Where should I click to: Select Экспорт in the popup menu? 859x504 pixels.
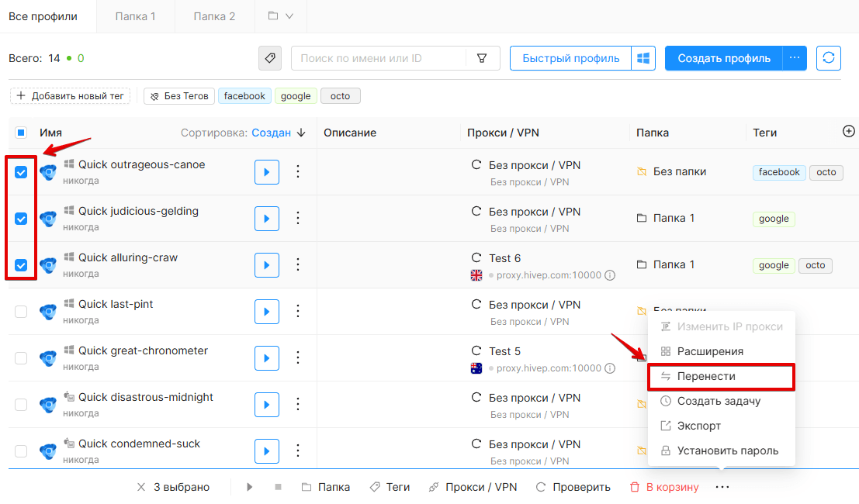(x=721, y=426)
